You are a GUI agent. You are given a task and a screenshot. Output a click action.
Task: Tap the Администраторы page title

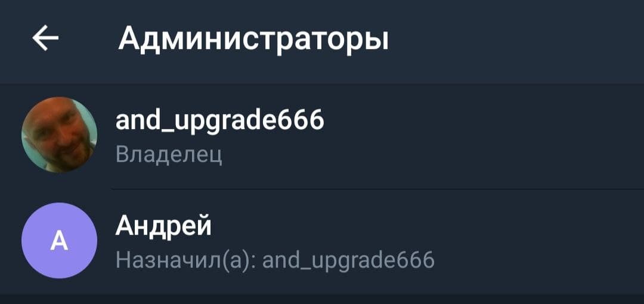click(253, 39)
